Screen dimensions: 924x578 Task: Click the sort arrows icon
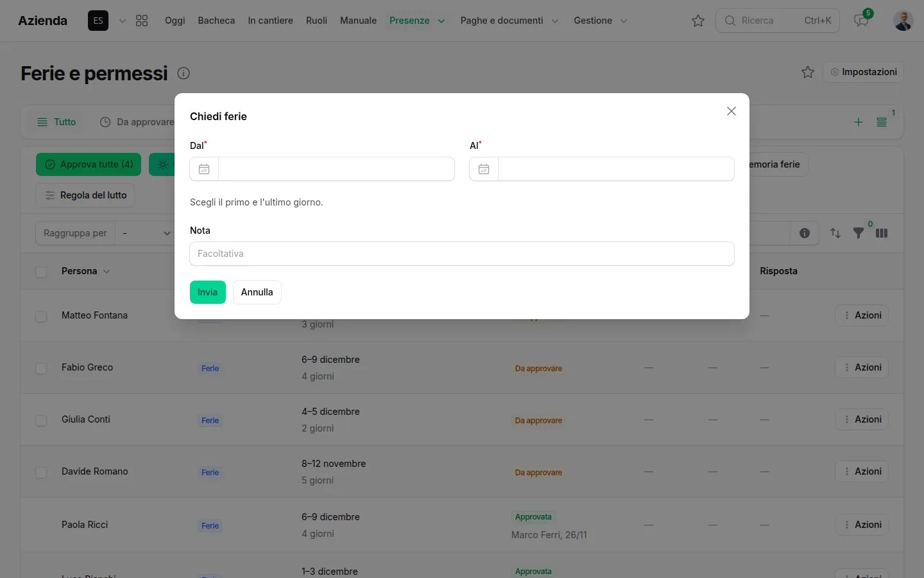(x=835, y=233)
